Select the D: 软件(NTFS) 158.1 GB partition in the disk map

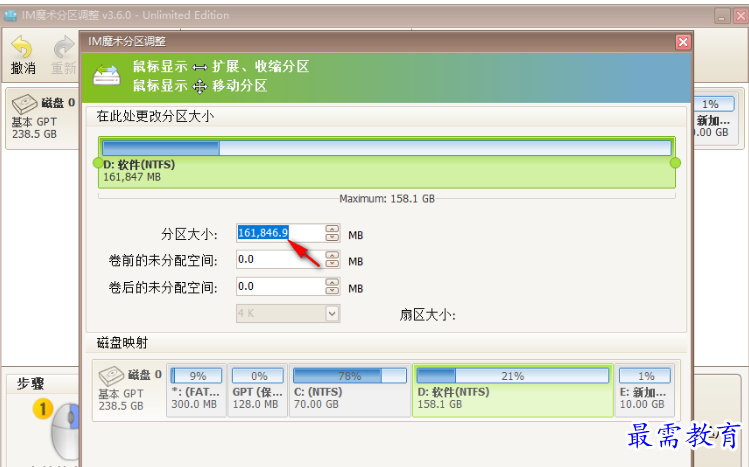[x=513, y=390]
